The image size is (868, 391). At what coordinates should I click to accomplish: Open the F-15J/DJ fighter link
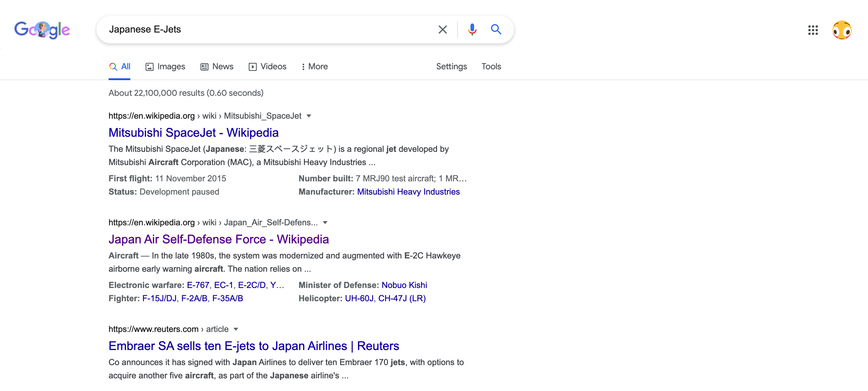[159, 299]
